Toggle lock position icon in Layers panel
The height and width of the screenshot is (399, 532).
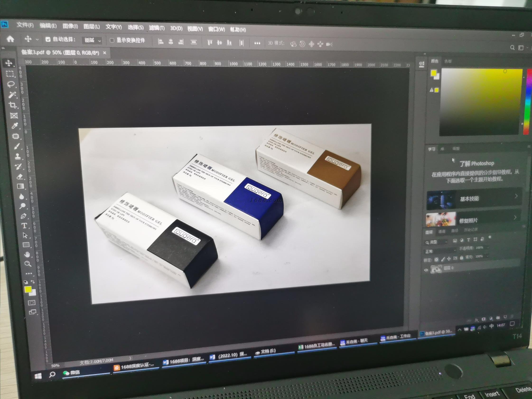449,258
